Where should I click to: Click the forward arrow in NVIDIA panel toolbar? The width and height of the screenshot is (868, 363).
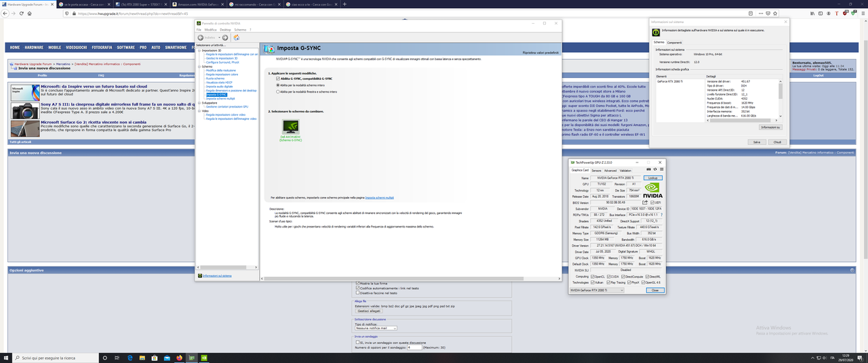(225, 37)
